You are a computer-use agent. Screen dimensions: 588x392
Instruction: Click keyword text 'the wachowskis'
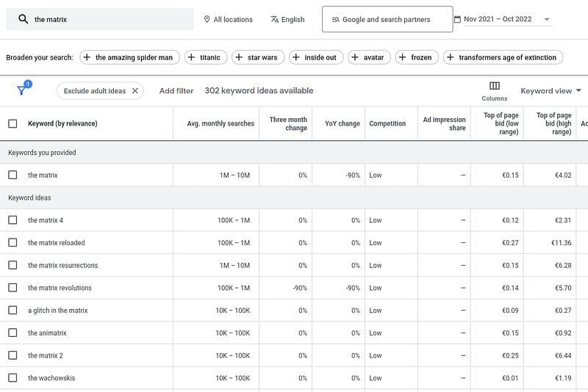(51, 378)
